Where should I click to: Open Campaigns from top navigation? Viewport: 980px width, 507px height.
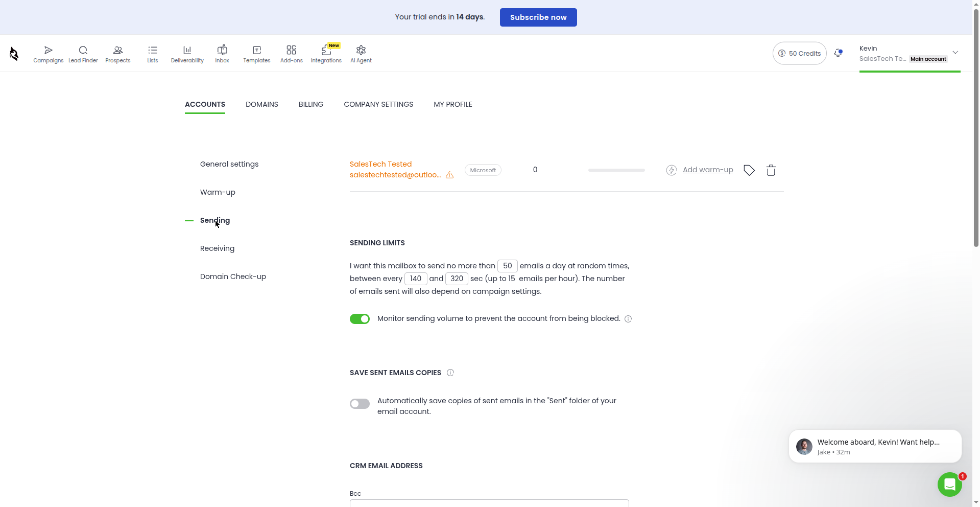click(49, 54)
